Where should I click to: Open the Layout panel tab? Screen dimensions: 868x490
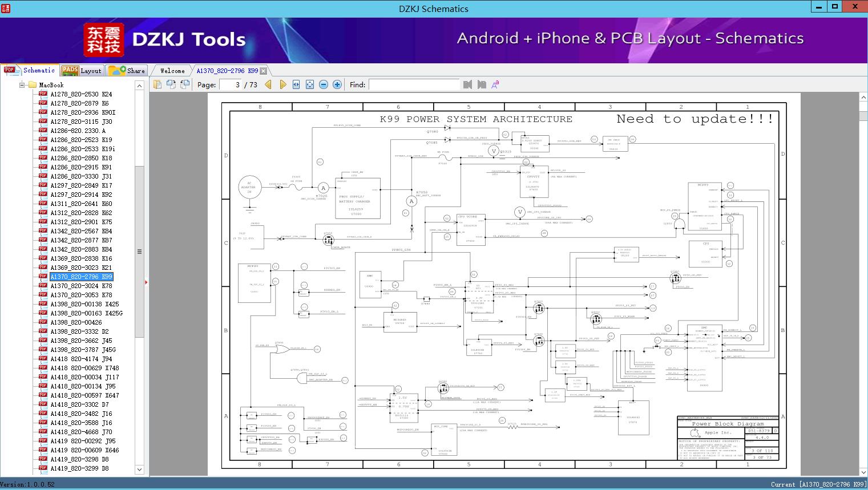point(82,71)
